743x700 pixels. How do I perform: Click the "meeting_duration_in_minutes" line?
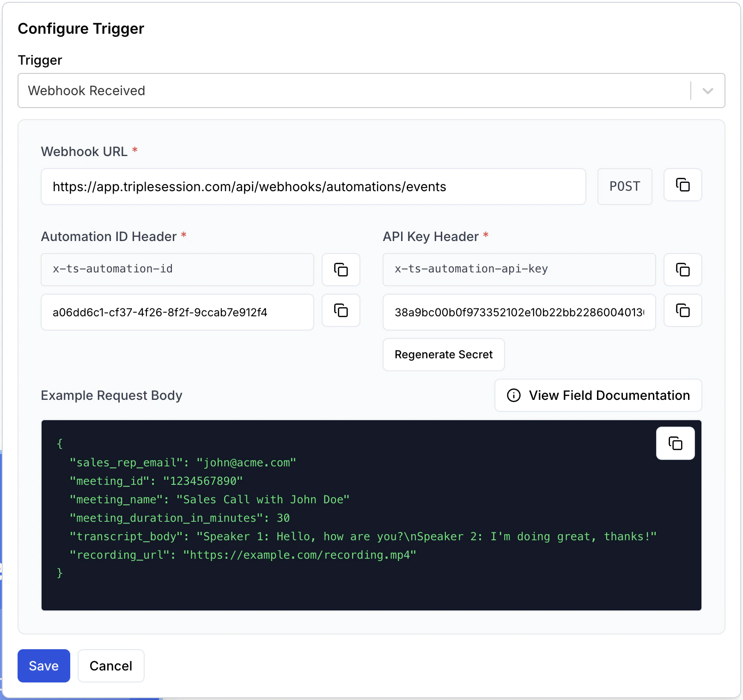(179, 518)
